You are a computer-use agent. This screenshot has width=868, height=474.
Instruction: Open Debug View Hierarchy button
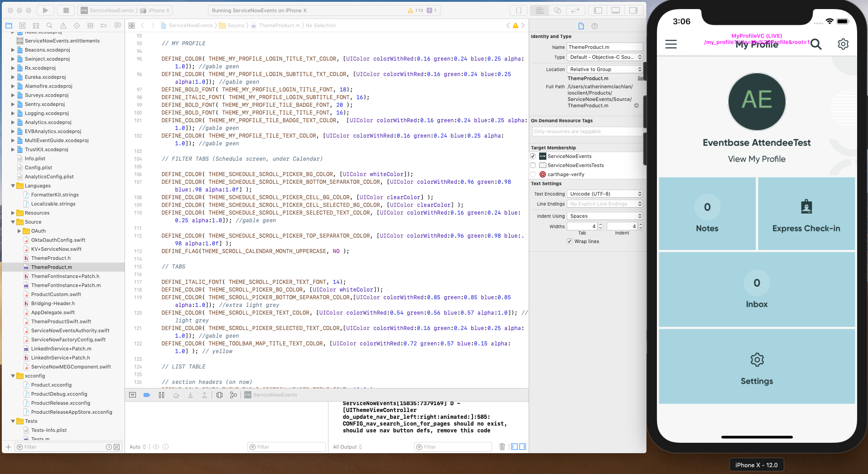pyautogui.click(x=219, y=395)
